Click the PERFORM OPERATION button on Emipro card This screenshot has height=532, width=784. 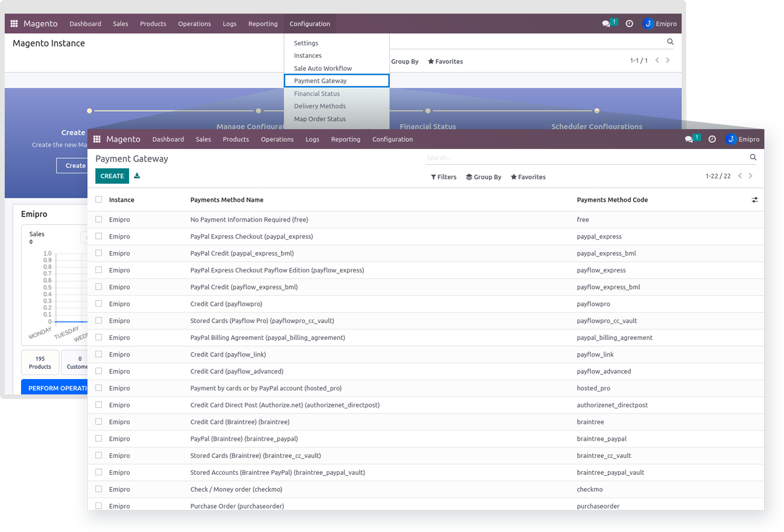pyautogui.click(x=56, y=388)
